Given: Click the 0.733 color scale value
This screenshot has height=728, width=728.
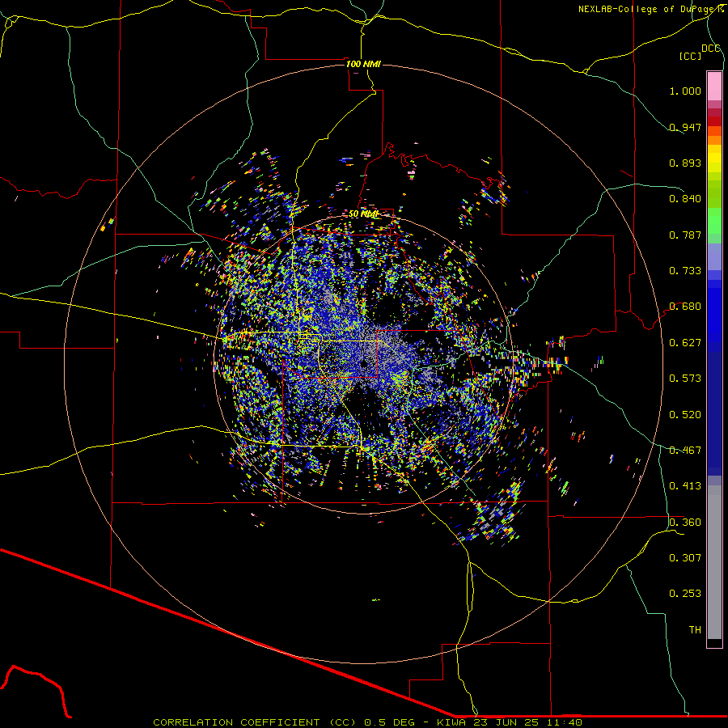Looking at the screenshot, I should pos(685,271).
